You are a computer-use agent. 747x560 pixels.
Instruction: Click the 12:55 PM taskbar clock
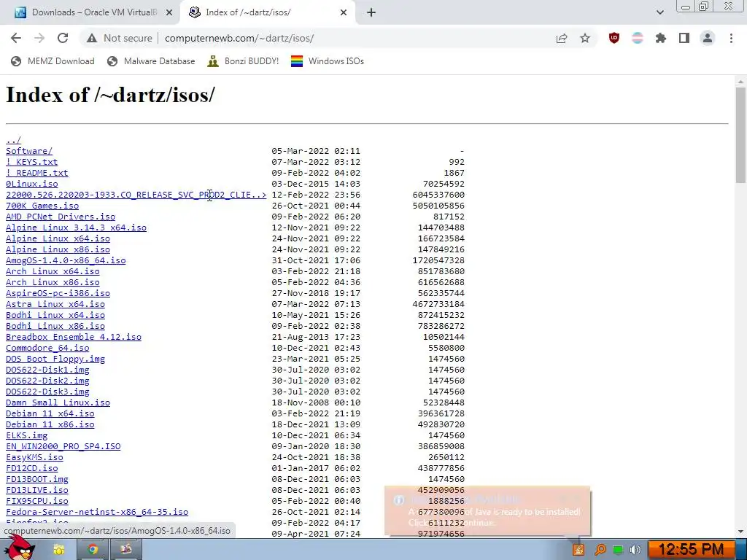point(692,550)
